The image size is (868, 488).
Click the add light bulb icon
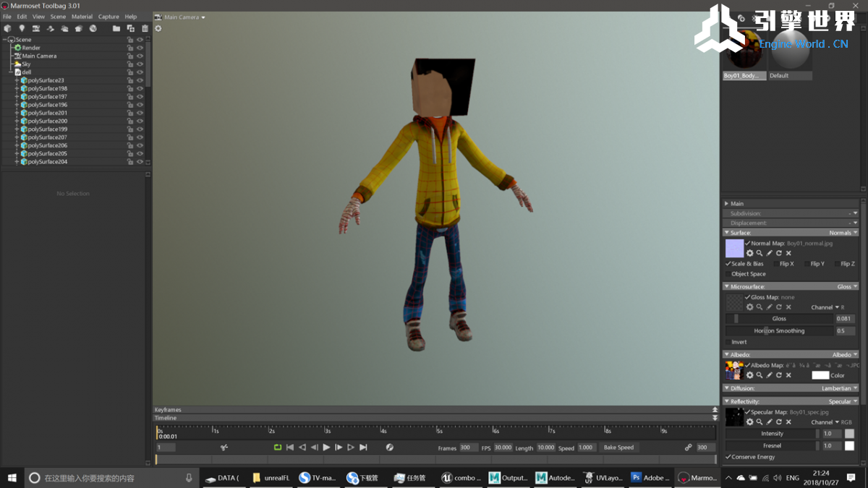click(x=22, y=29)
